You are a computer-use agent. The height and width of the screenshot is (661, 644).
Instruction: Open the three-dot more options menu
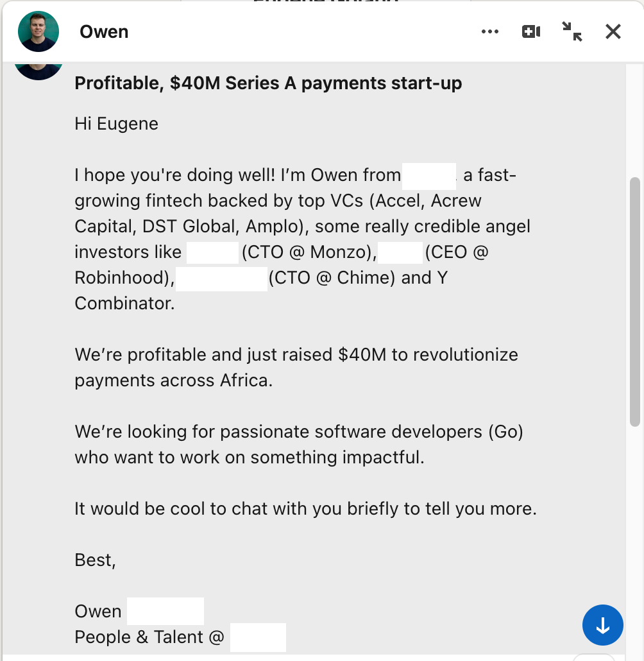coord(489,31)
